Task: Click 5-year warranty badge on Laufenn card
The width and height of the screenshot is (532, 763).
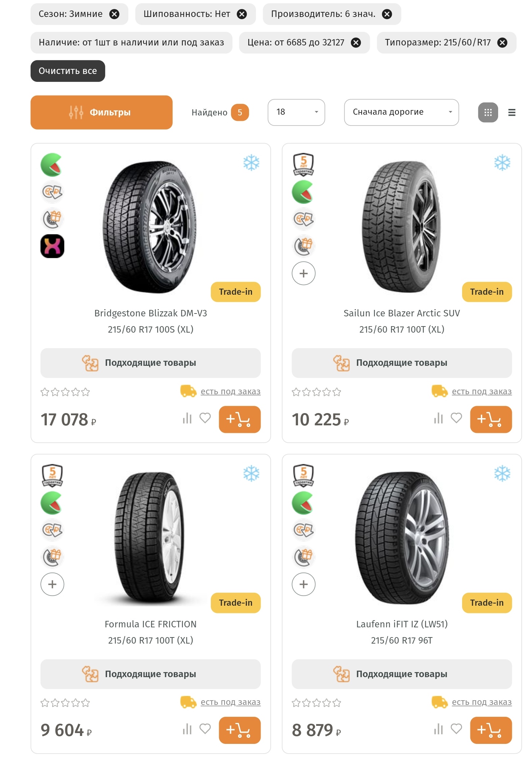Action: click(303, 475)
